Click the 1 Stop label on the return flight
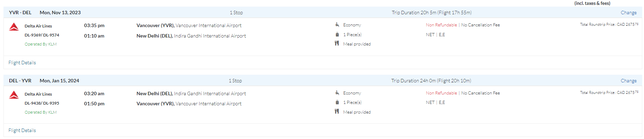 tap(235, 81)
